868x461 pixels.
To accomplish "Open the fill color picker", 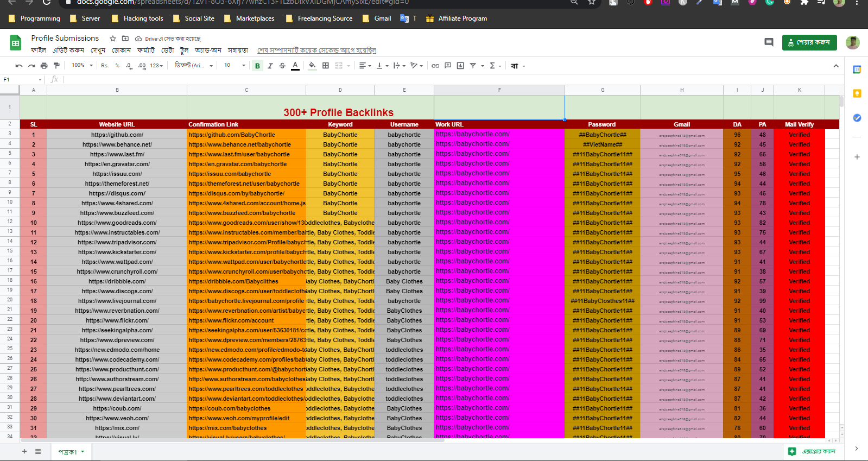I will tap(312, 66).
